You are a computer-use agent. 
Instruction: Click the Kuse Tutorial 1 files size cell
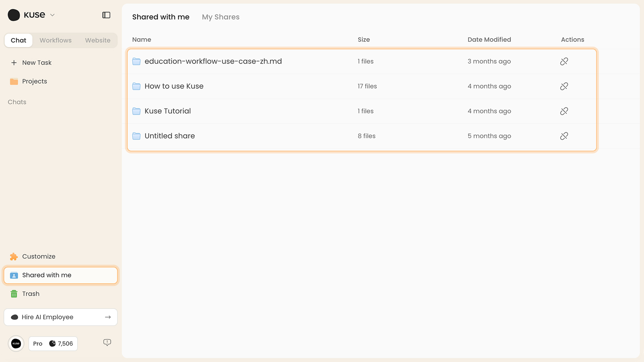pos(366,111)
